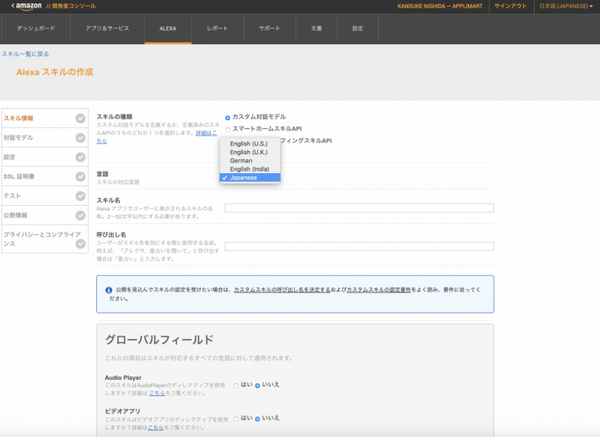The width and height of the screenshot is (600, 437).
Task: Select いいえ for ビデオアプリ
Action: pyautogui.click(x=258, y=420)
